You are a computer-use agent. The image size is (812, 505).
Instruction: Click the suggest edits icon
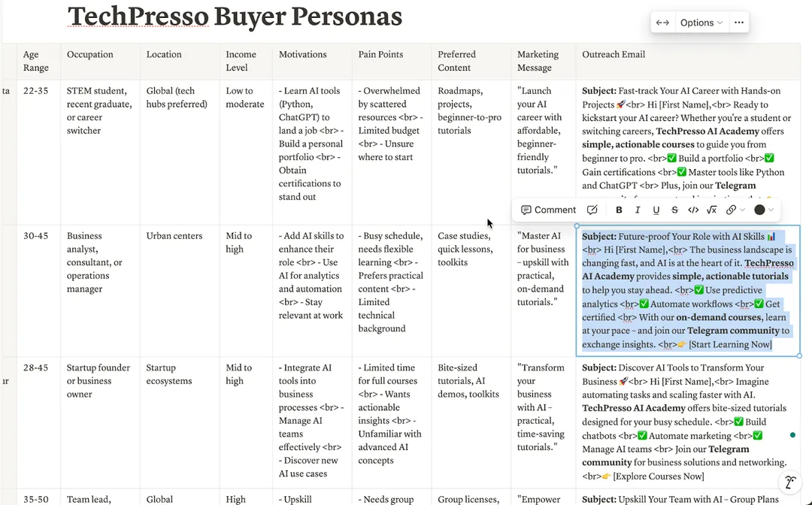(x=592, y=210)
